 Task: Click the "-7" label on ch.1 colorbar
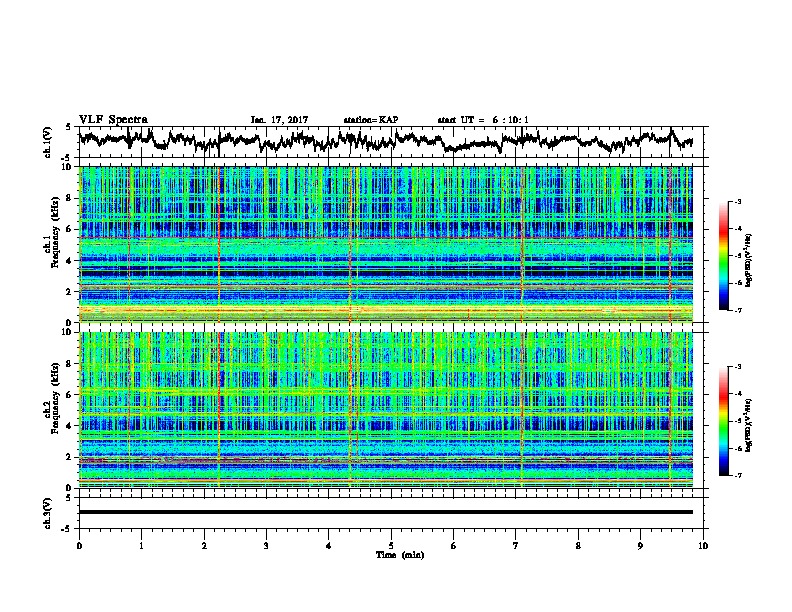pos(737,310)
